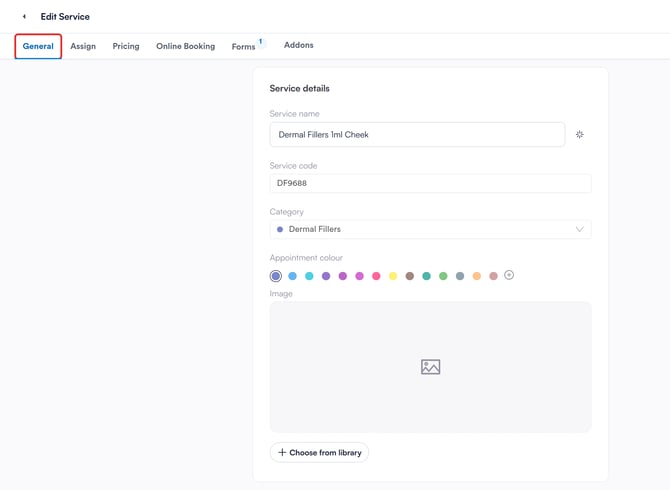This screenshot has height=490, width=670.
Task: Expand the Category dropdown showing Dermal Fillers
Action: point(430,229)
